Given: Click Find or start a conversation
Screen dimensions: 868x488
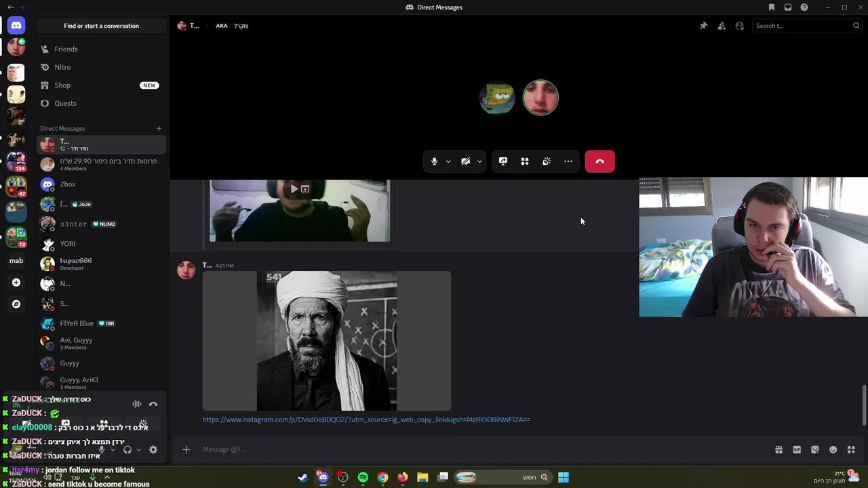Looking at the screenshot, I should (102, 26).
